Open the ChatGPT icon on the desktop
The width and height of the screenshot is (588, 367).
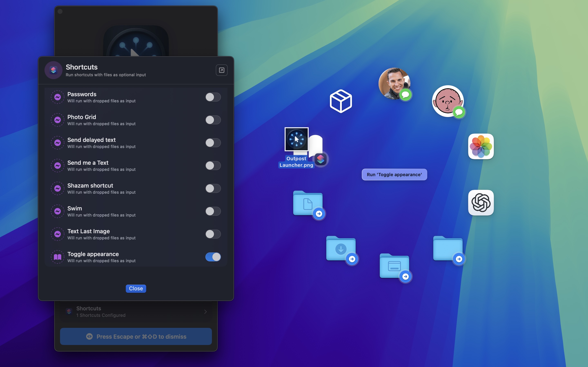coord(481,203)
